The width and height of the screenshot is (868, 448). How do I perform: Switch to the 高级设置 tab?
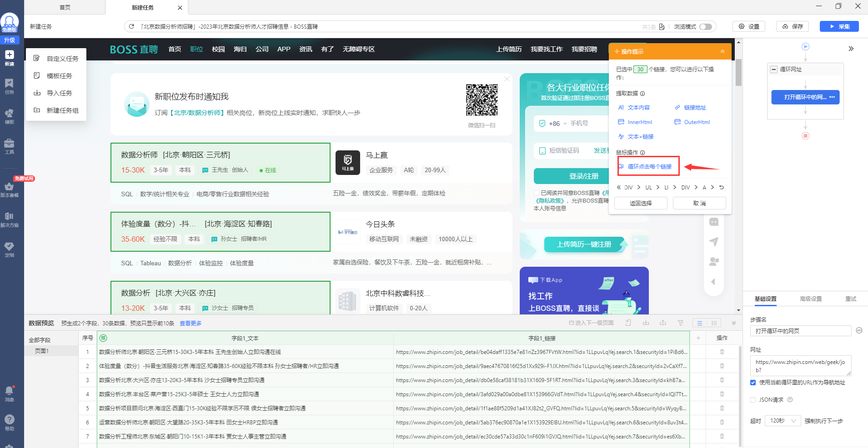(x=811, y=299)
